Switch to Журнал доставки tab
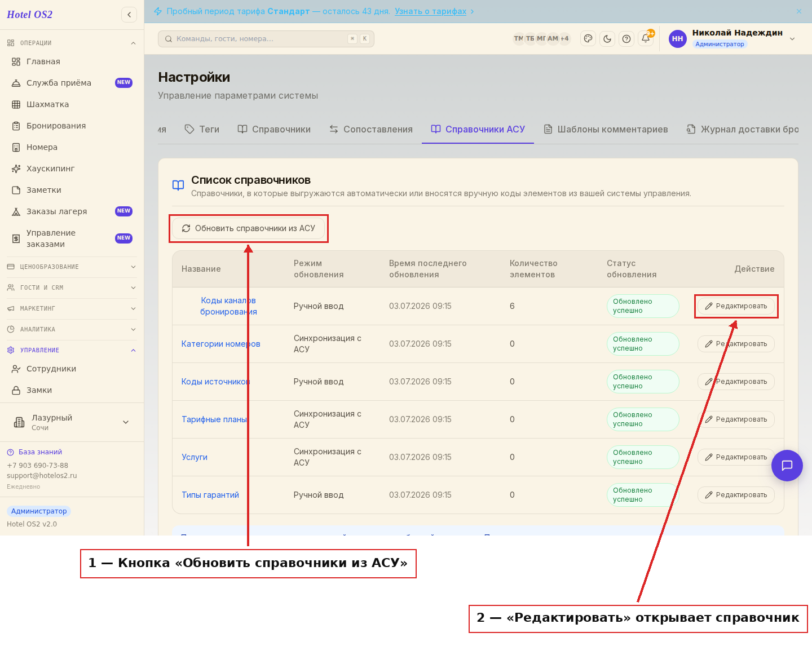This screenshot has width=812, height=646. click(x=743, y=129)
